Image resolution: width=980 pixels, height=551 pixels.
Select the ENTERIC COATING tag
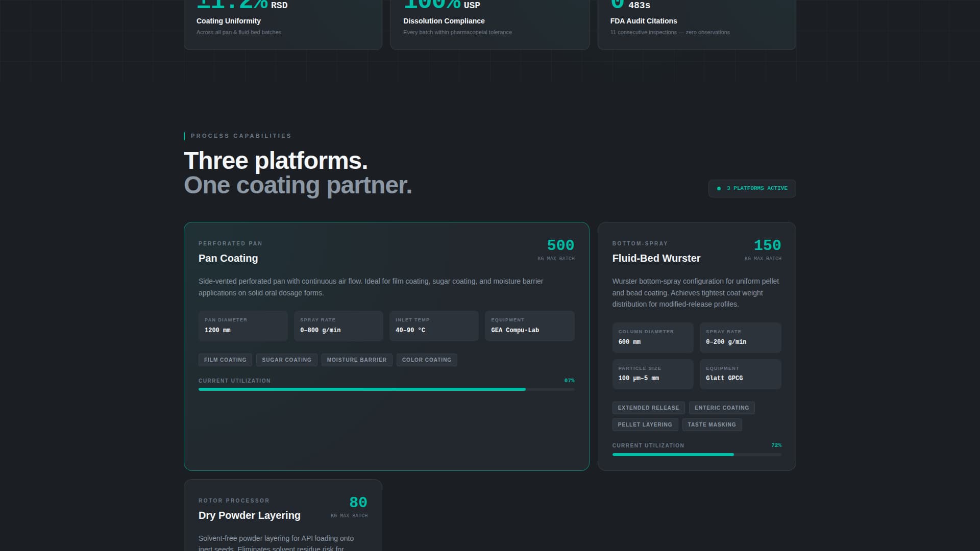(722, 408)
